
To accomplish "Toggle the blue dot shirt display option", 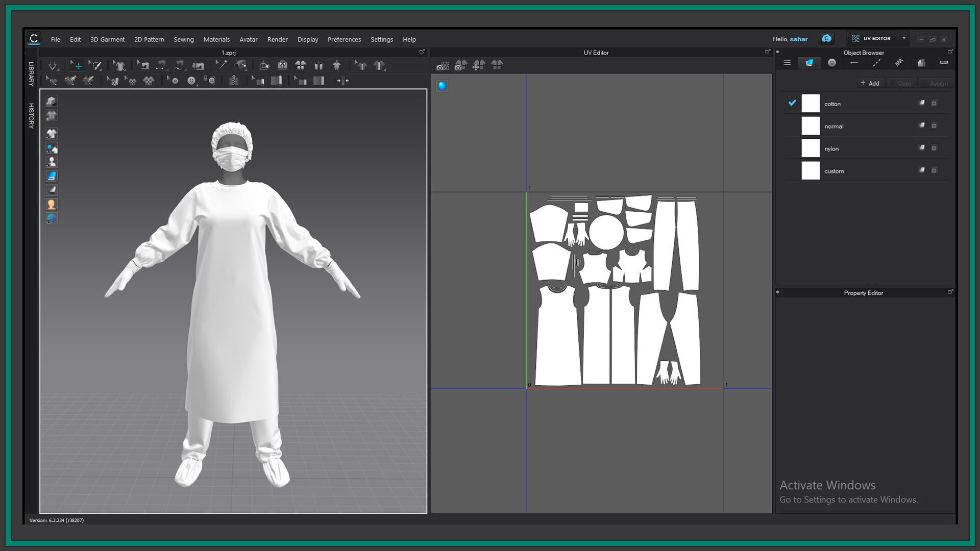I will coord(52,148).
